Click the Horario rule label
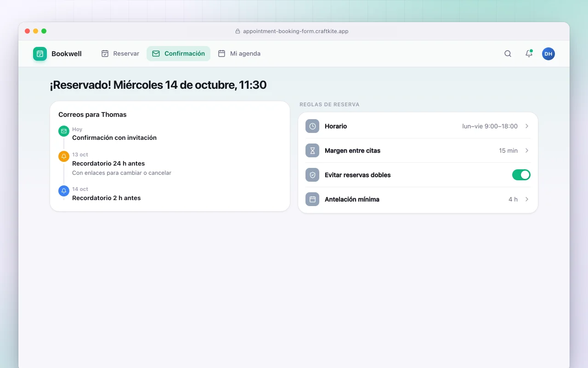The image size is (588, 368). [336, 126]
